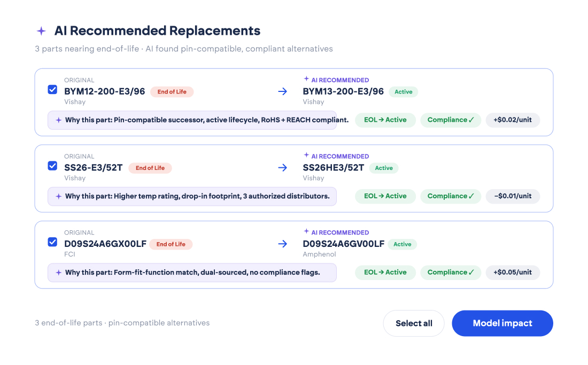The height and width of the screenshot is (365, 588).
Task: Click sparkle icon in Form-fit-function match explanation
Action: coord(58,273)
